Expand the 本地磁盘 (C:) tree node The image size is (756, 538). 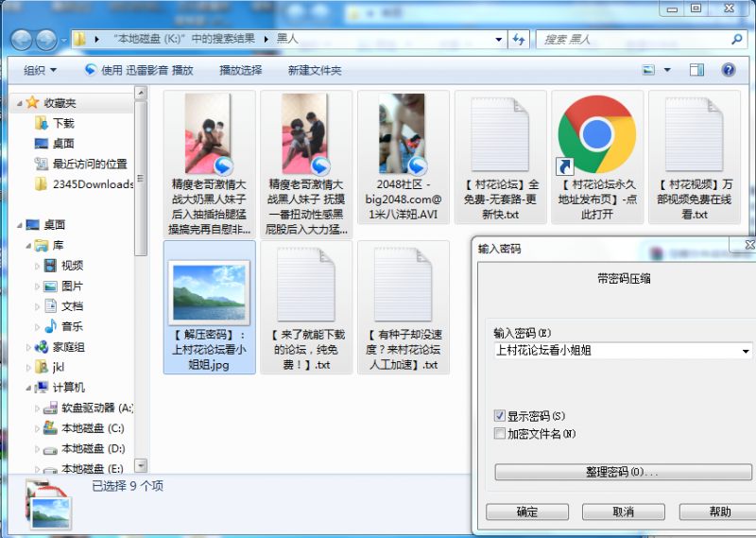38,428
